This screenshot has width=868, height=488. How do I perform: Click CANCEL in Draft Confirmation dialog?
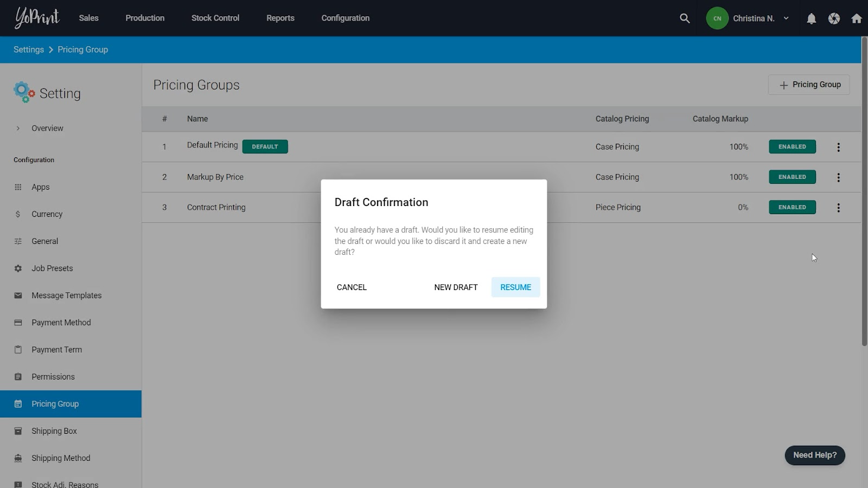pos(352,287)
